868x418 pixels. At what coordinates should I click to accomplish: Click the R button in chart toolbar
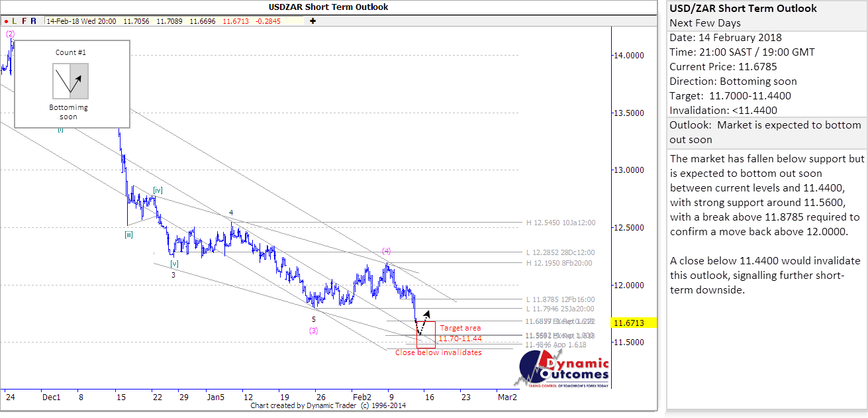click(34, 21)
